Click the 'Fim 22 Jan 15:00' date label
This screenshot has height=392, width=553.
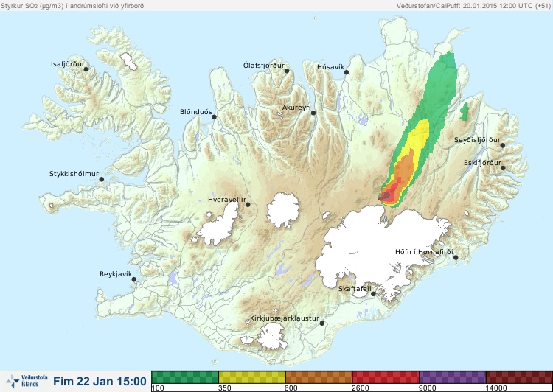tap(100, 381)
